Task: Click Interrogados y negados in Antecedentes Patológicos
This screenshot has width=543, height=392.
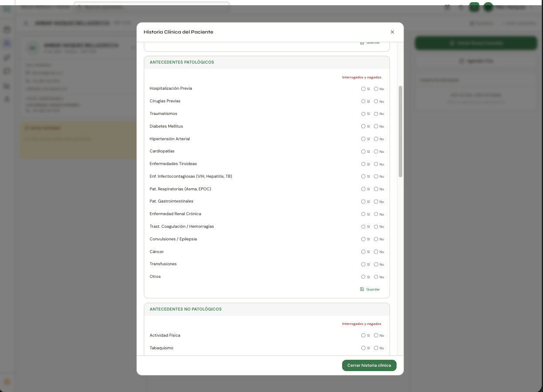Action: pyautogui.click(x=361, y=77)
